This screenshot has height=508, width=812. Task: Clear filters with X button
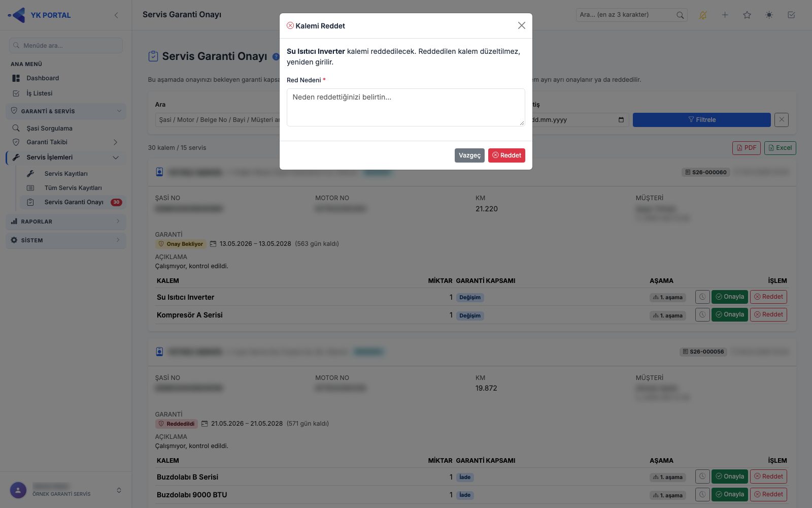[782, 120]
